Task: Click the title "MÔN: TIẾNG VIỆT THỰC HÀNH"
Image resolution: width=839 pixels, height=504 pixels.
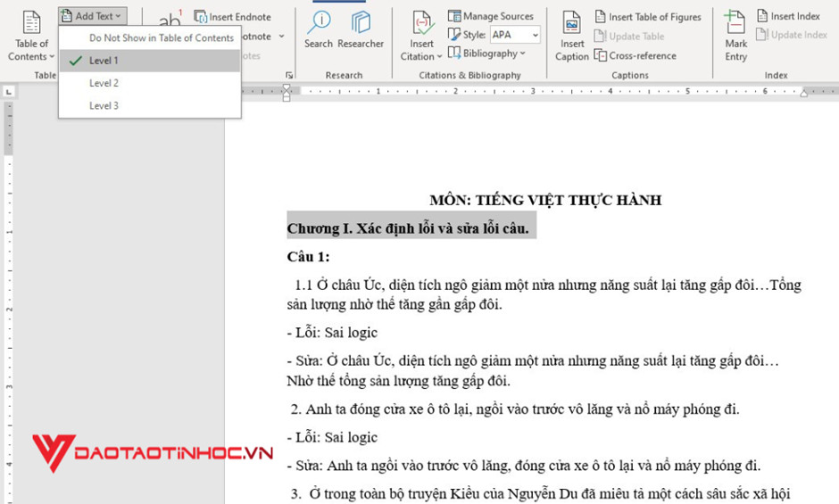Action: [x=545, y=200]
